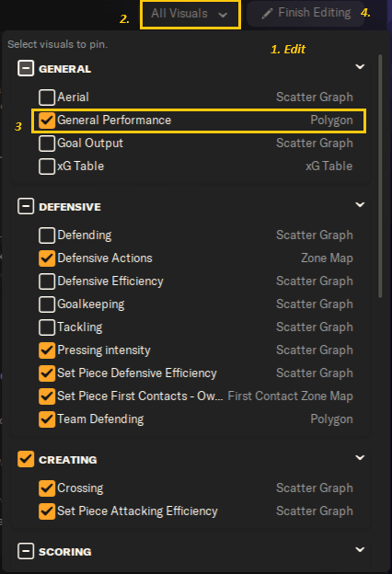Select the Goalkeeping checkbox
This screenshot has width=392, height=574.
[x=47, y=304]
